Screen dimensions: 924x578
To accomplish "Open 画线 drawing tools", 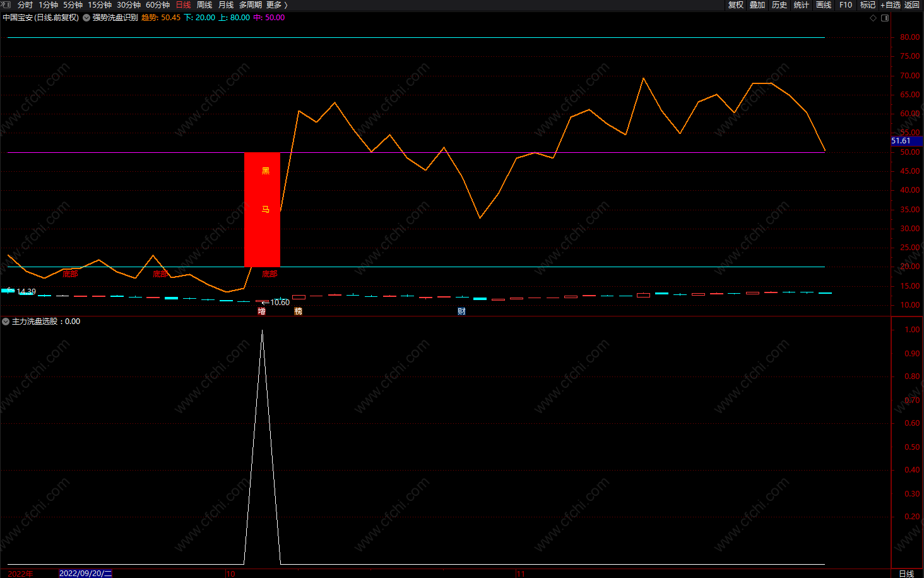I will coord(824,5).
